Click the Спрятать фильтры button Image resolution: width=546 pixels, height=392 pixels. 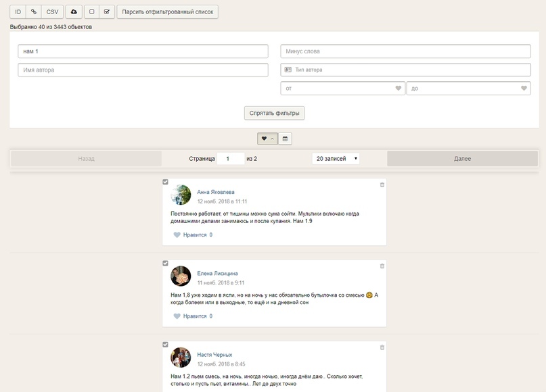tap(275, 113)
